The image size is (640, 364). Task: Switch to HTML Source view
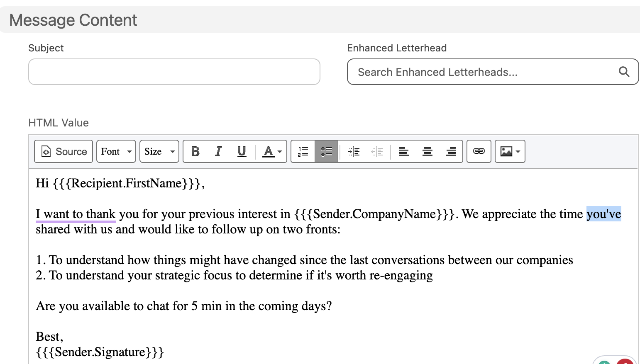coord(63,151)
